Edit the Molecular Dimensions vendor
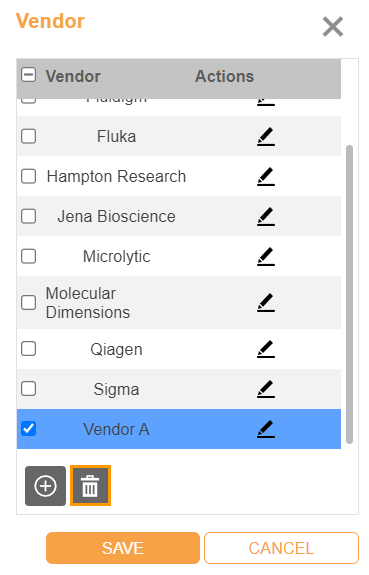Image resolution: width=369 pixels, height=575 pixels. click(266, 303)
